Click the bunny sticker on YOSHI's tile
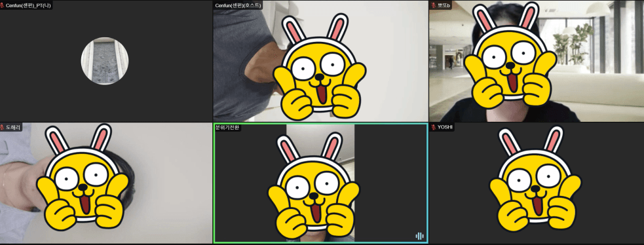644x245 pixels. (535, 178)
